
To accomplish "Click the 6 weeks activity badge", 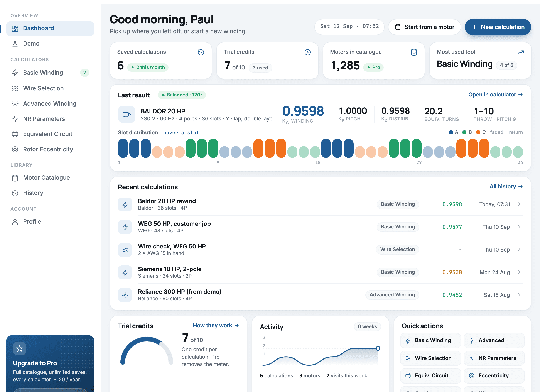I will (x=367, y=326).
